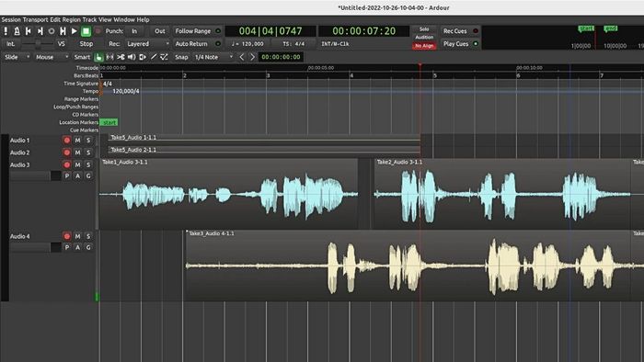This screenshot has height=362, width=644.
Task: Arm Audio 3 track for recording
Action: point(66,164)
